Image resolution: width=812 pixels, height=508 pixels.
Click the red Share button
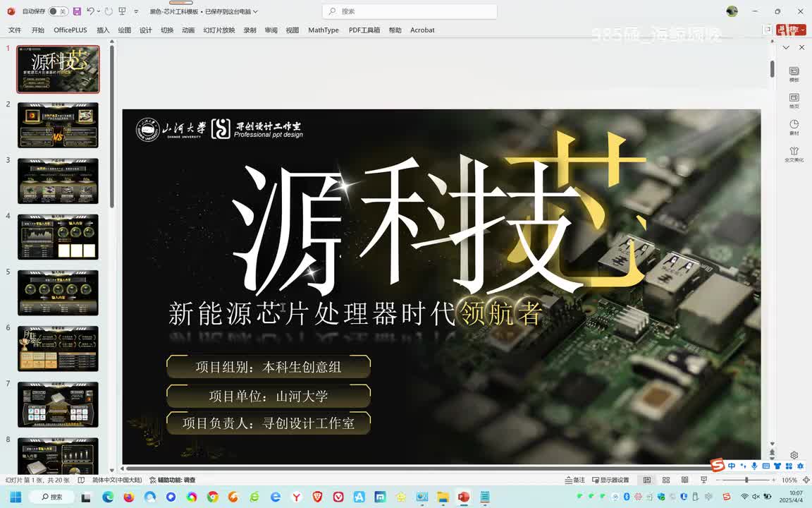(x=790, y=30)
